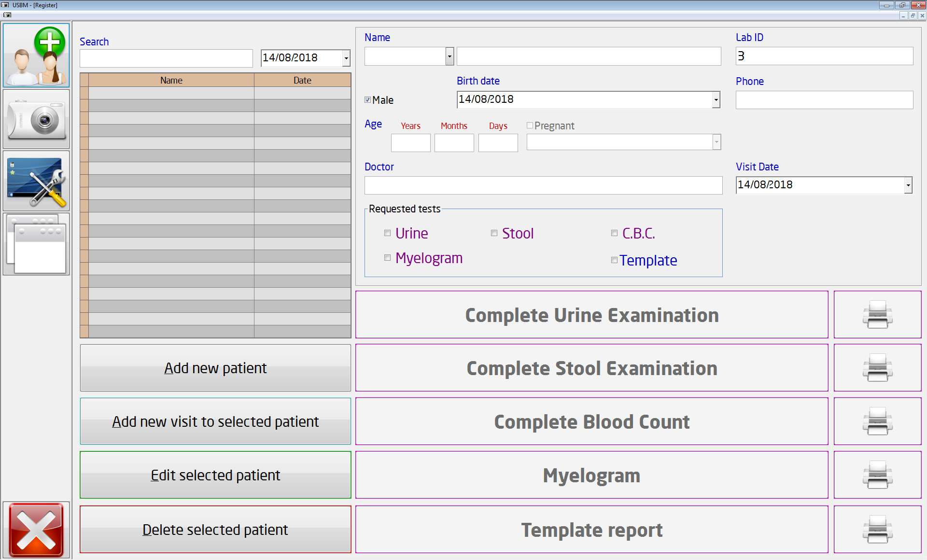Open Complete Stool Examination form
Image resolution: width=927 pixels, height=560 pixels.
click(591, 368)
